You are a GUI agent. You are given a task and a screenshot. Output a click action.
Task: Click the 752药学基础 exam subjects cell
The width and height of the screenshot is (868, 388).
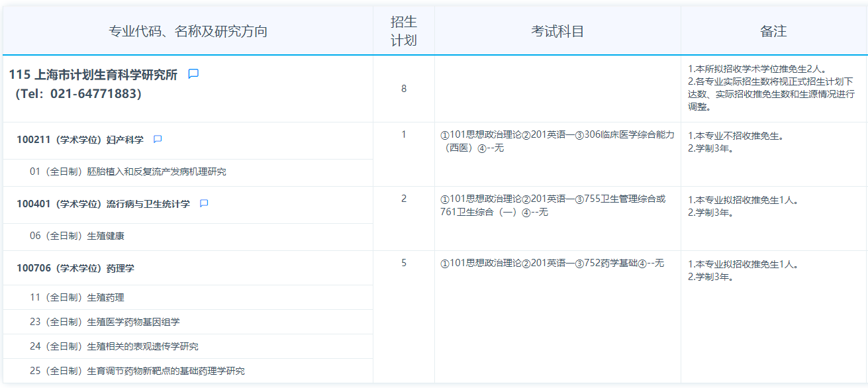pos(552,264)
